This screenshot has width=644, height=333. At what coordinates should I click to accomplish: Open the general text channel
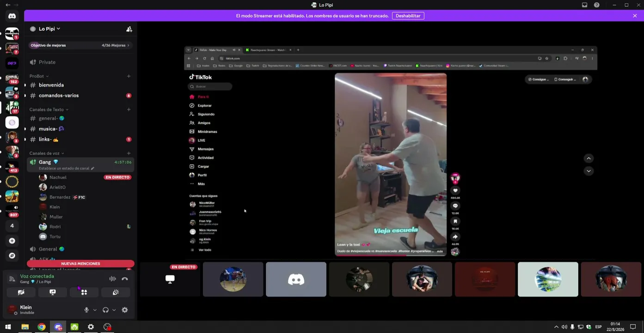[80, 118]
